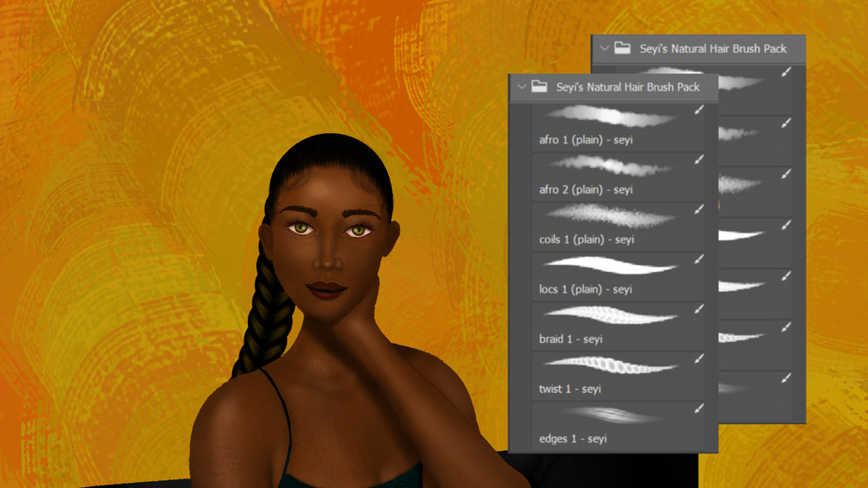Click the fifth brush icon in the back panel
Screen dimensions: 868x488
[787, 276]
